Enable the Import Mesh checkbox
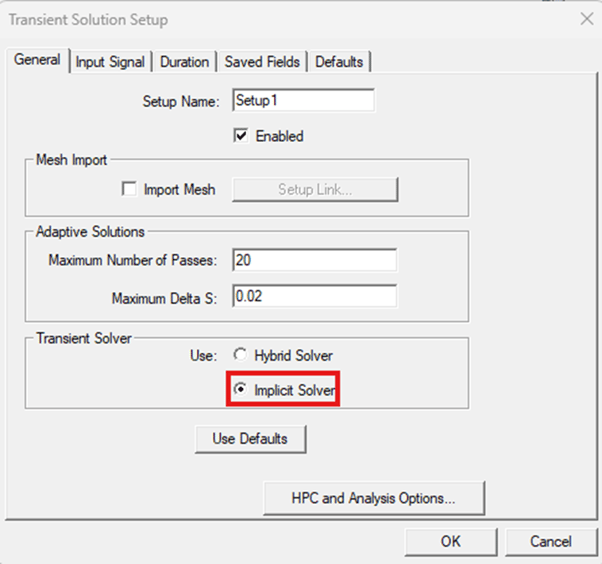602x564 pixels. pos(129,189)
